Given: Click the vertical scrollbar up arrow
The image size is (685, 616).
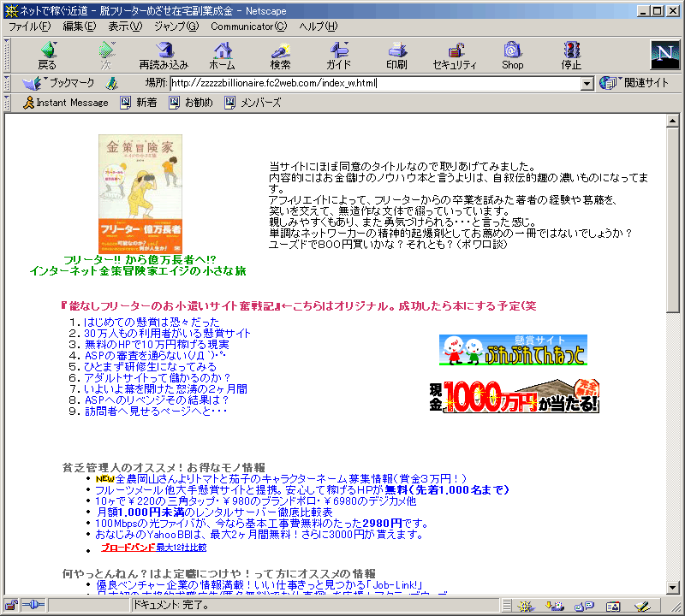Looking at the screenshot, I should tap(673, 121).
